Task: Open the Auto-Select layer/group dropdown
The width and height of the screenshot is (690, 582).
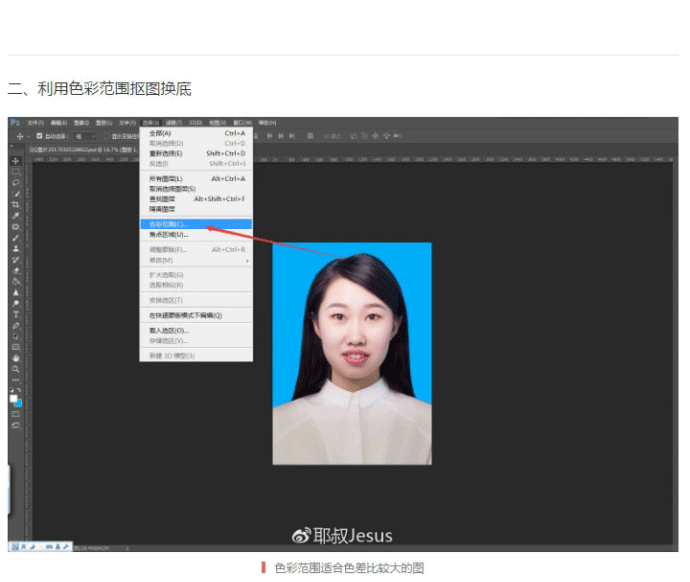Action: coord(84,136)
